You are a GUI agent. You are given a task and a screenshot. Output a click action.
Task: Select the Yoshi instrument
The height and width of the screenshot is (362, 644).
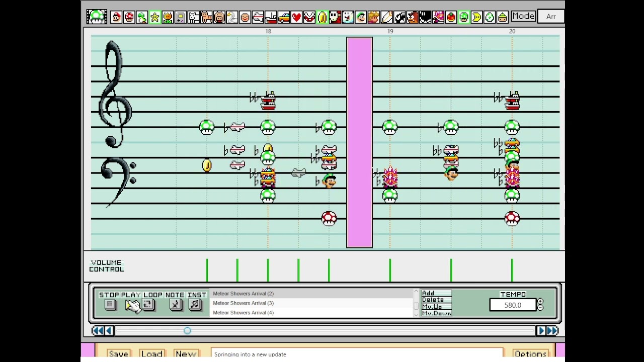point(142,17)
